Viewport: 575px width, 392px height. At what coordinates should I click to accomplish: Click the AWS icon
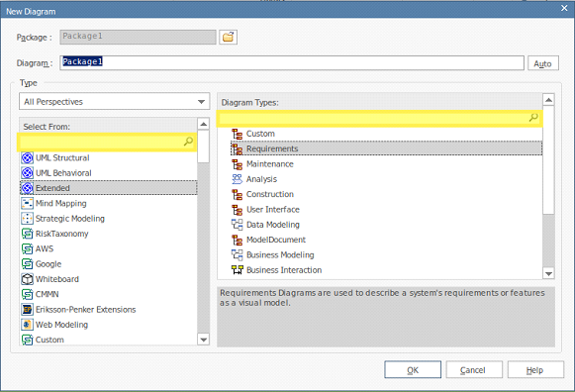coord(27,248)
